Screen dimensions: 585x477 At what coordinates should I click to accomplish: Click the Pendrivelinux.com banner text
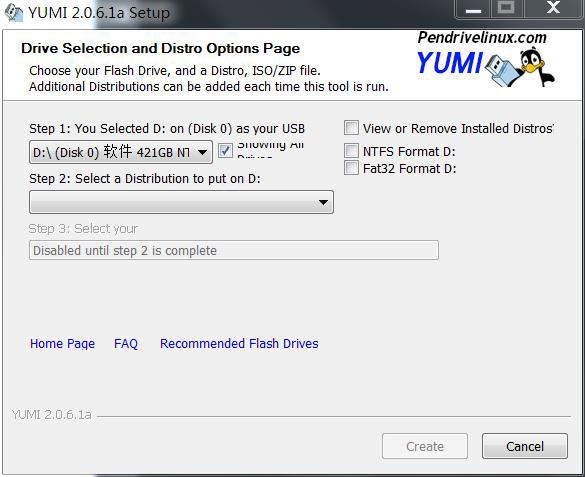point(482,37)
